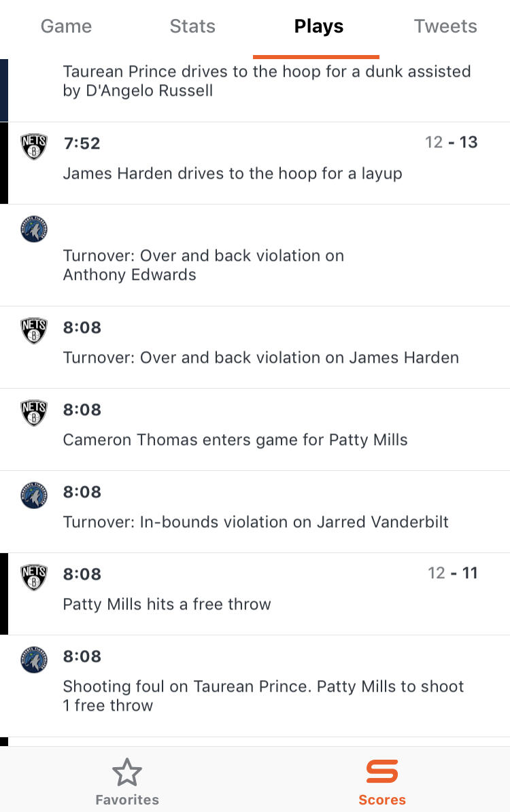Tap the 12 - 11 score

coord(452,573)
